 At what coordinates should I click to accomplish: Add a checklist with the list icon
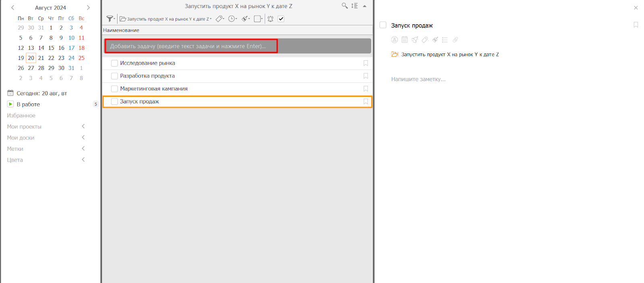point(445,40)
